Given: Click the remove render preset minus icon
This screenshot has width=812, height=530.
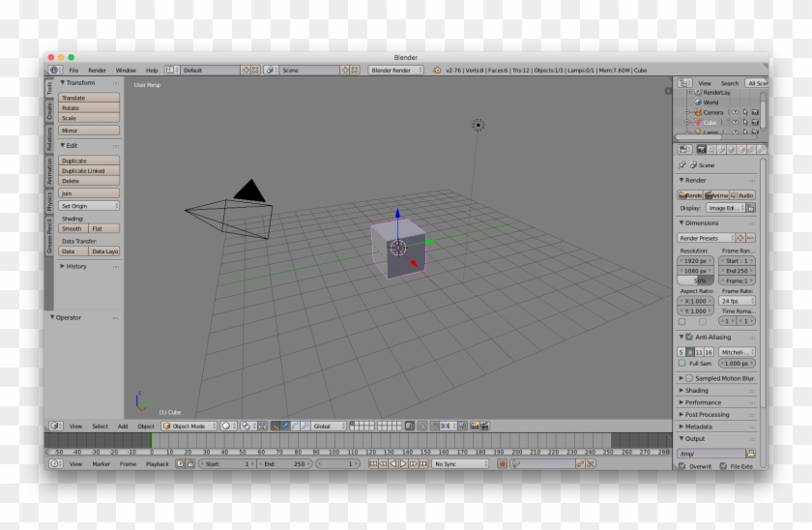Looking at the screenshot, I should tap(750, 238).
